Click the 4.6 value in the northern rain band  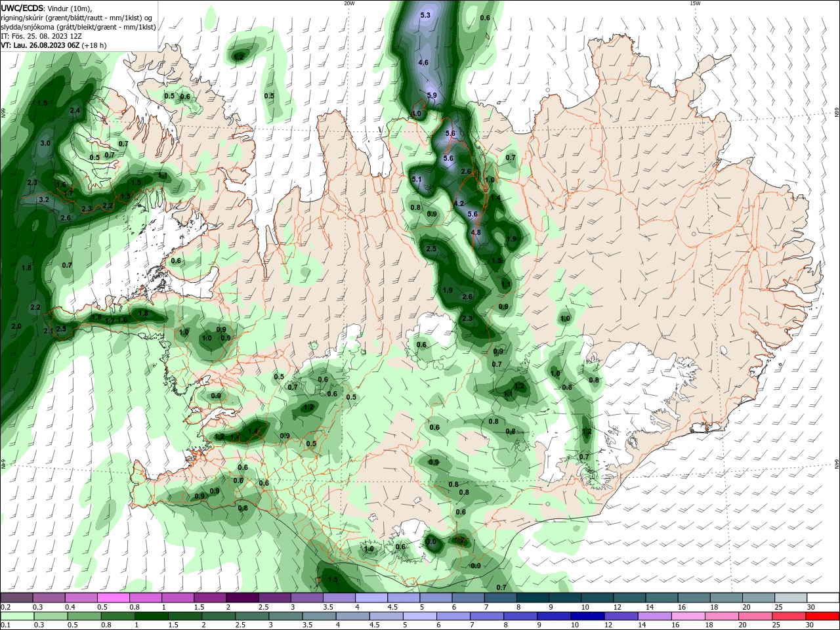423,63
